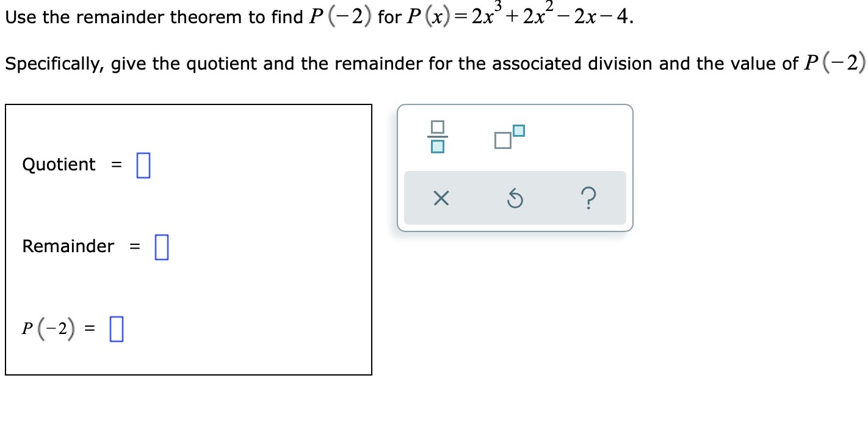Click the X to clear the answer
The width and height of the screenshot is (868, 425).
click(x=439, y=198)
